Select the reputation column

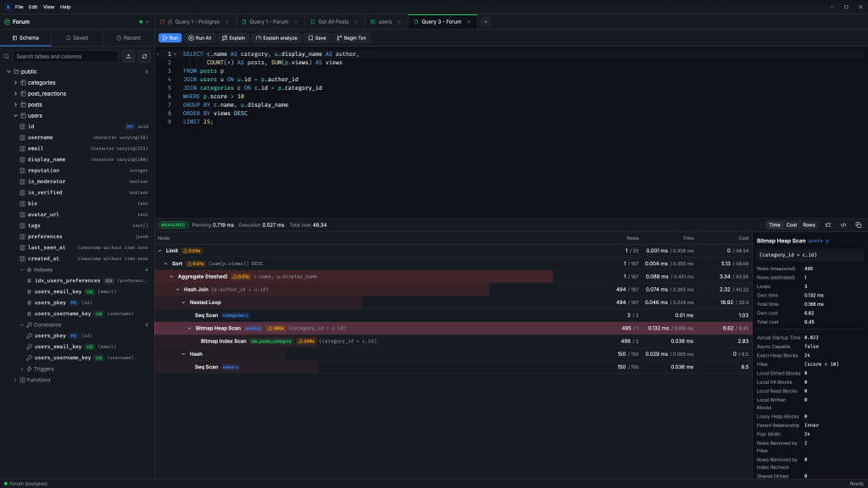click(x=77, y=170)
